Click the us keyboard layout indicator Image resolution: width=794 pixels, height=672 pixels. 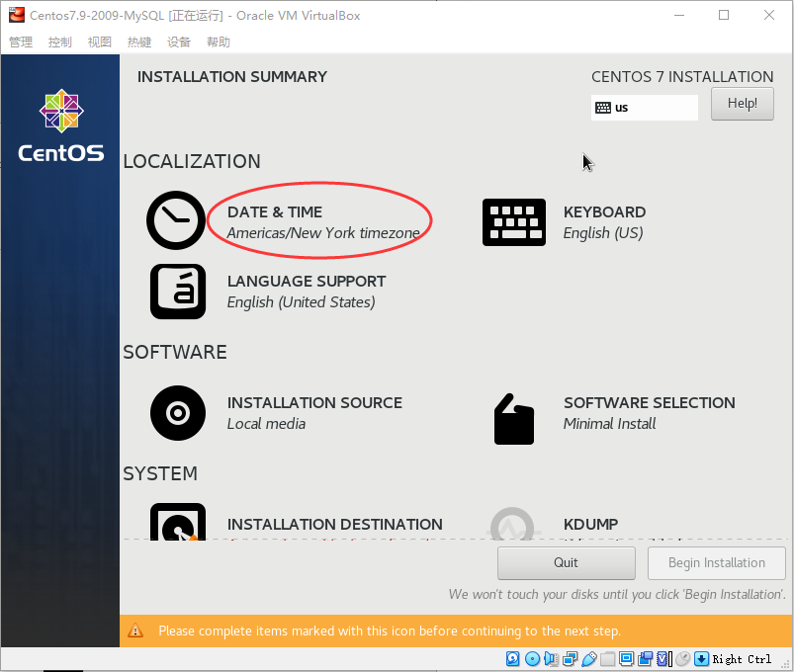coord(644,108)
